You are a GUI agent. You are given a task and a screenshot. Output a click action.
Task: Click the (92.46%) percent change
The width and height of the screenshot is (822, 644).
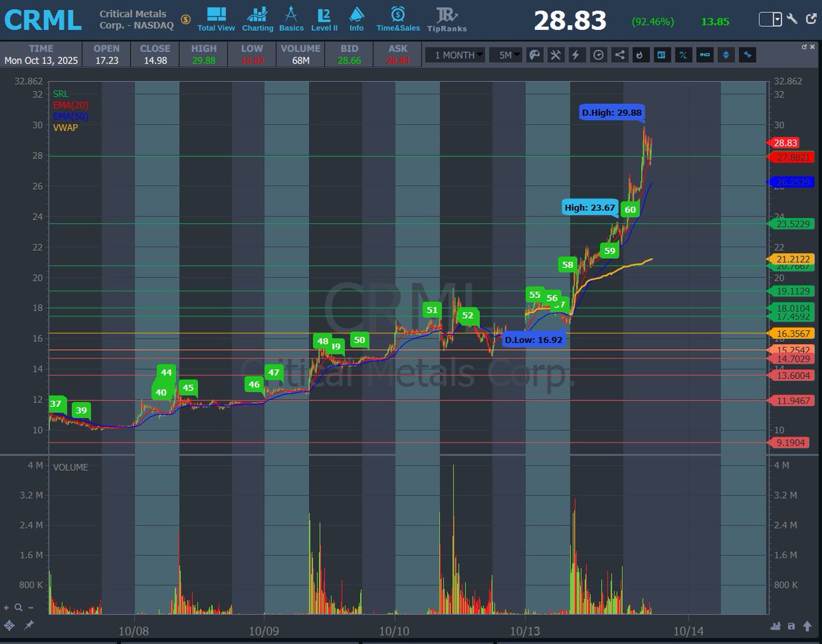tap(653, 22)
